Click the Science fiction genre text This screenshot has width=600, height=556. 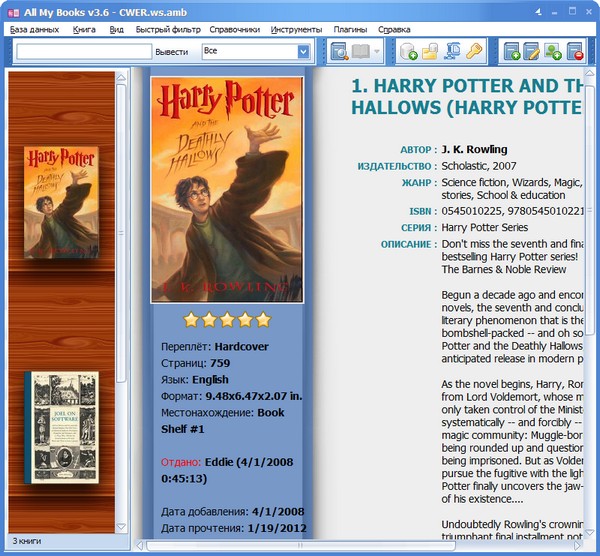click(x=474, y=183)
